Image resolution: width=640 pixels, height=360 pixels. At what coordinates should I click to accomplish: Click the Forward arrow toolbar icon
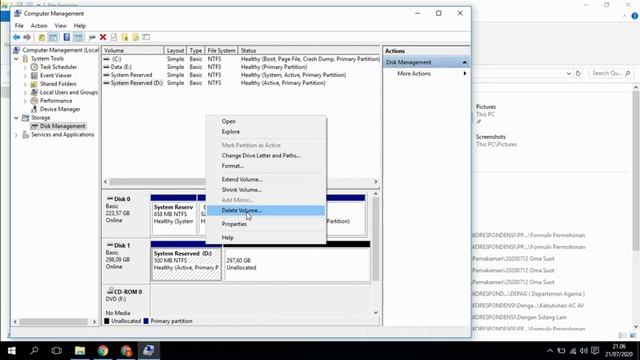[27, 37]
